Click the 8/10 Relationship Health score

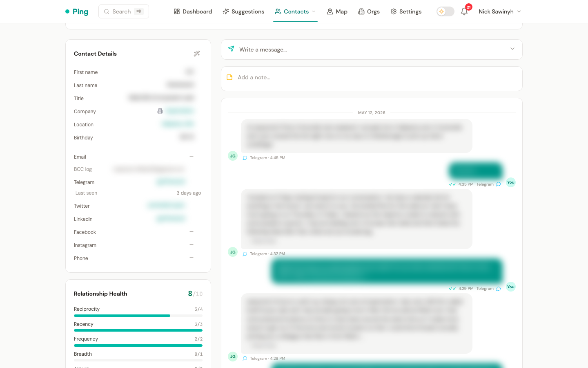click(x=195, y=294)
